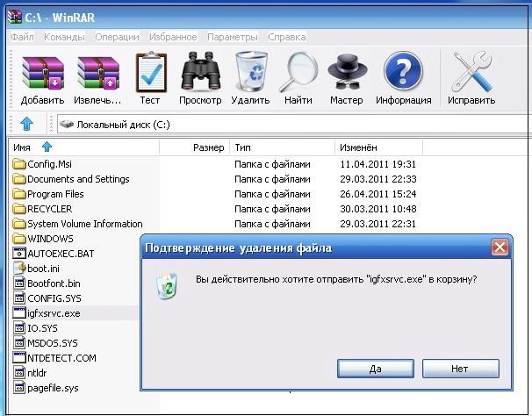Click the CONFIG.SYS file icon
The width and height of the screenshot is (532, 416).
tap(19, 298)
